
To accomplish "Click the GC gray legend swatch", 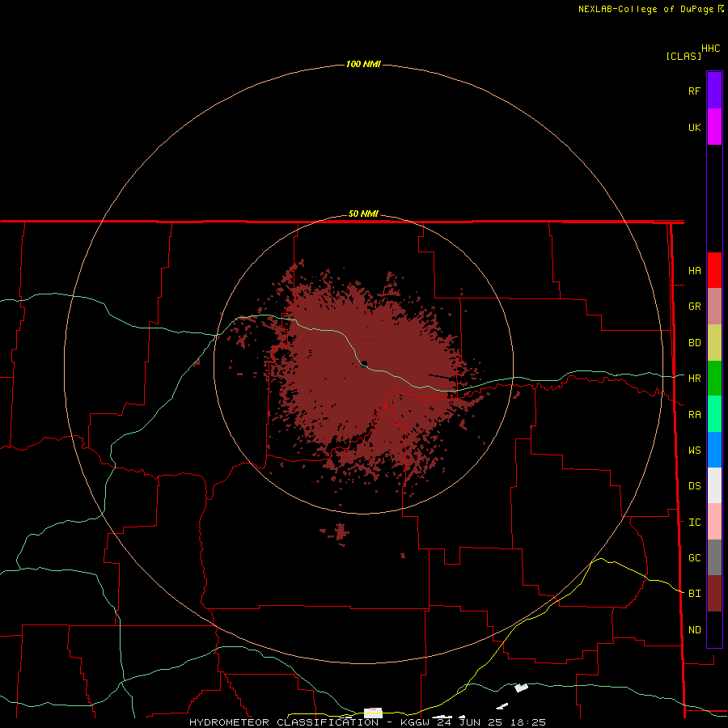I will (x=714, y=557).
